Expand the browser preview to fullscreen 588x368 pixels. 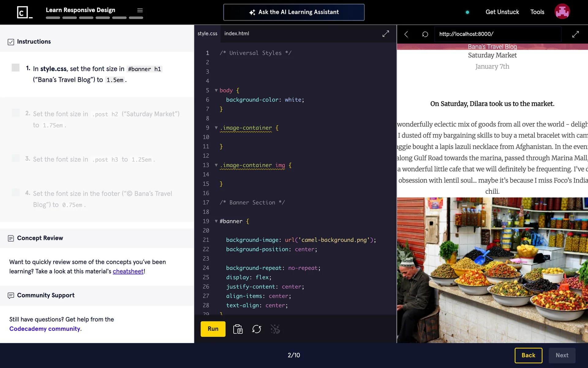[x=575, y=34]
